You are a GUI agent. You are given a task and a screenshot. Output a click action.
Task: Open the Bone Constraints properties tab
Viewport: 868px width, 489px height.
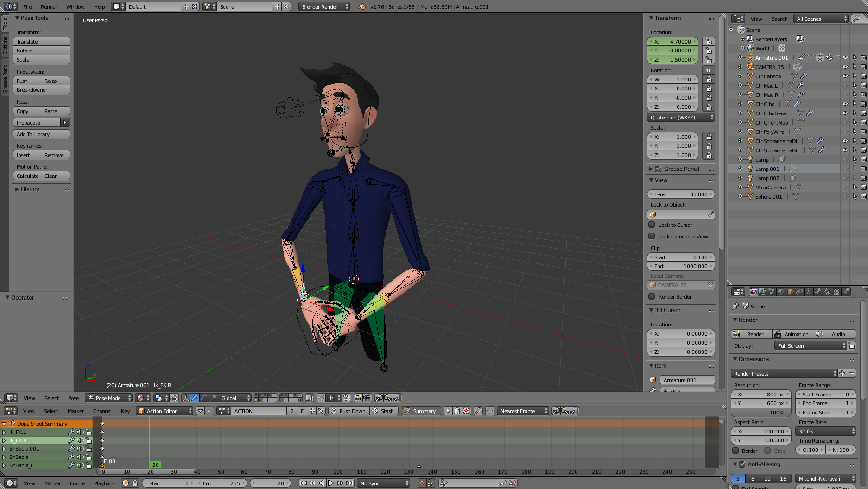point(827,292)
